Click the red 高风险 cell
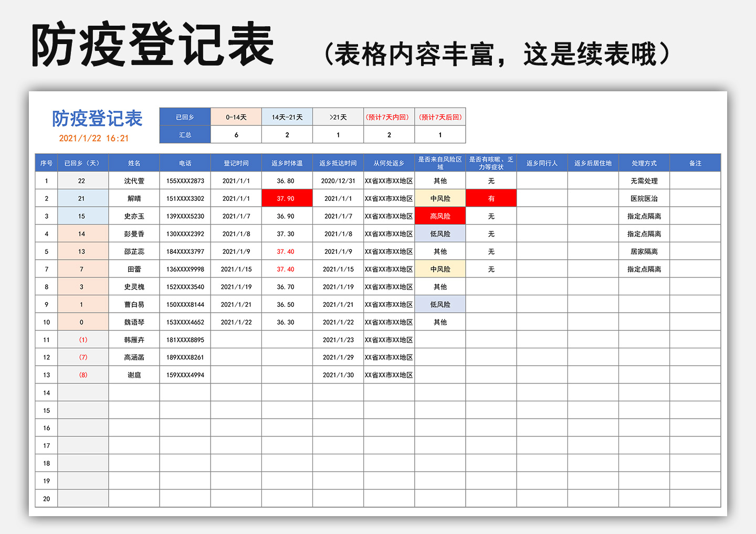 [440, 216]
